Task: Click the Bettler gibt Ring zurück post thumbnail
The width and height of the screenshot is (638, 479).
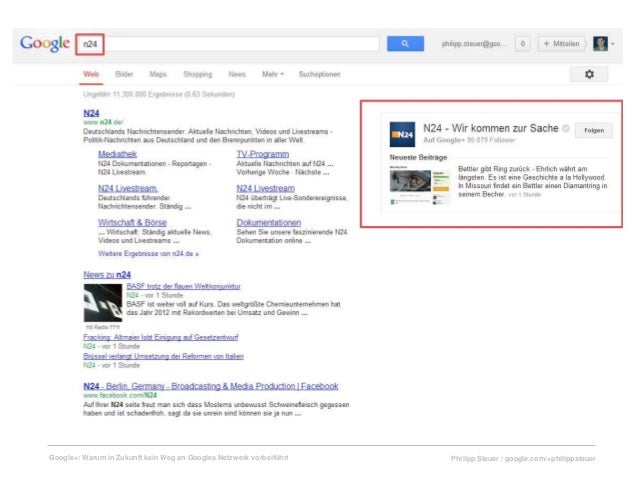Action: click(x=420, y=184)
